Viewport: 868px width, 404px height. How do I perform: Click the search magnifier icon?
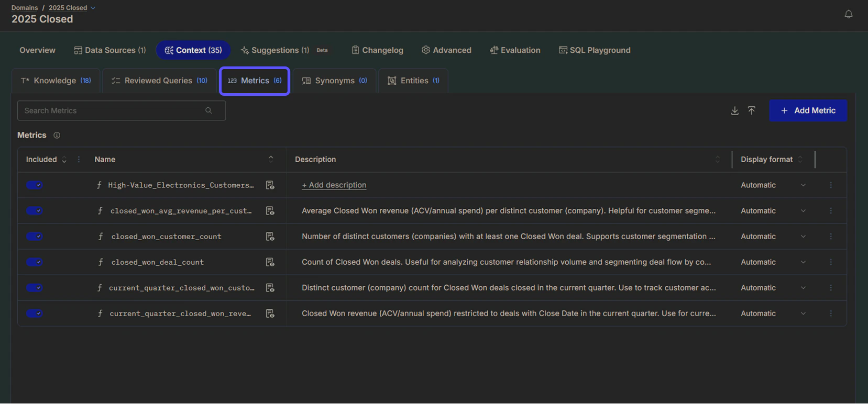pos(208,110)
